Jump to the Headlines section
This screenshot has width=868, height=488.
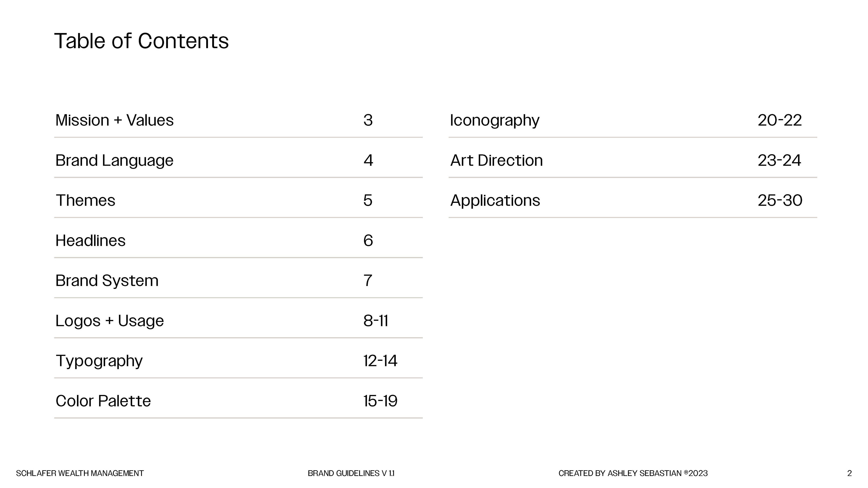coord(90,240)
